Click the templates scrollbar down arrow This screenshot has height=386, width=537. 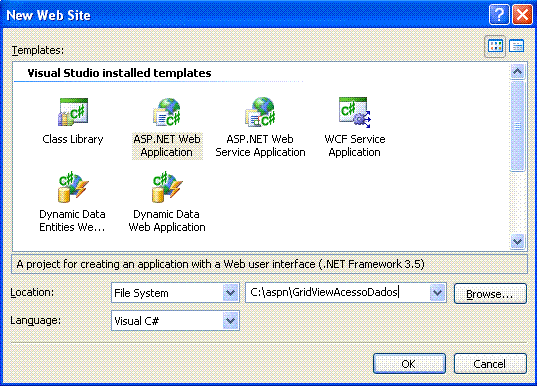pos(517,241)
